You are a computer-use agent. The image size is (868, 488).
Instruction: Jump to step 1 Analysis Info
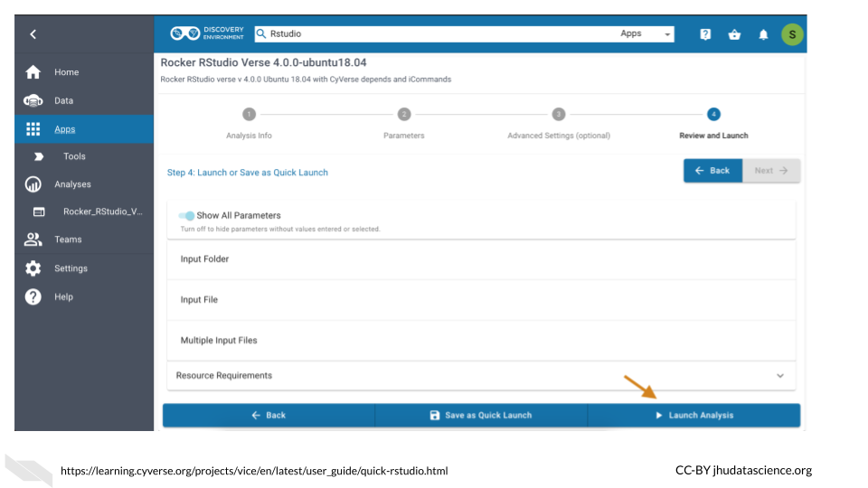249,115
